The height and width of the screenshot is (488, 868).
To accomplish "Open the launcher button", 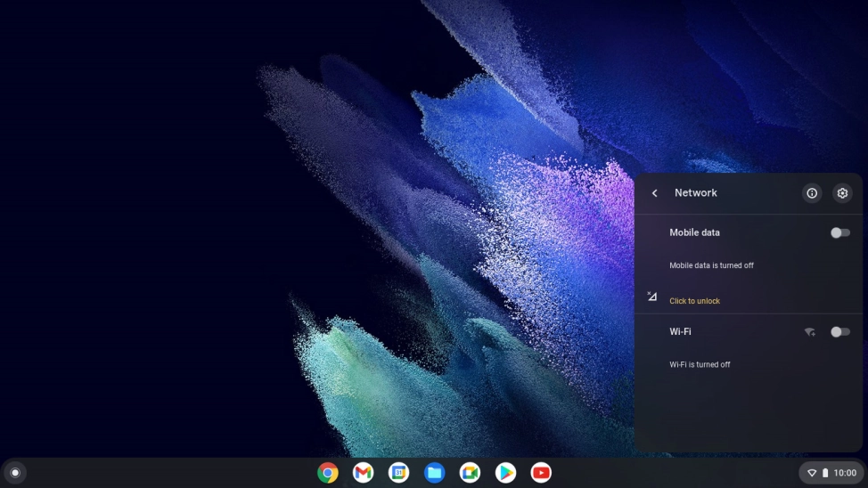I will coord(15,473).
